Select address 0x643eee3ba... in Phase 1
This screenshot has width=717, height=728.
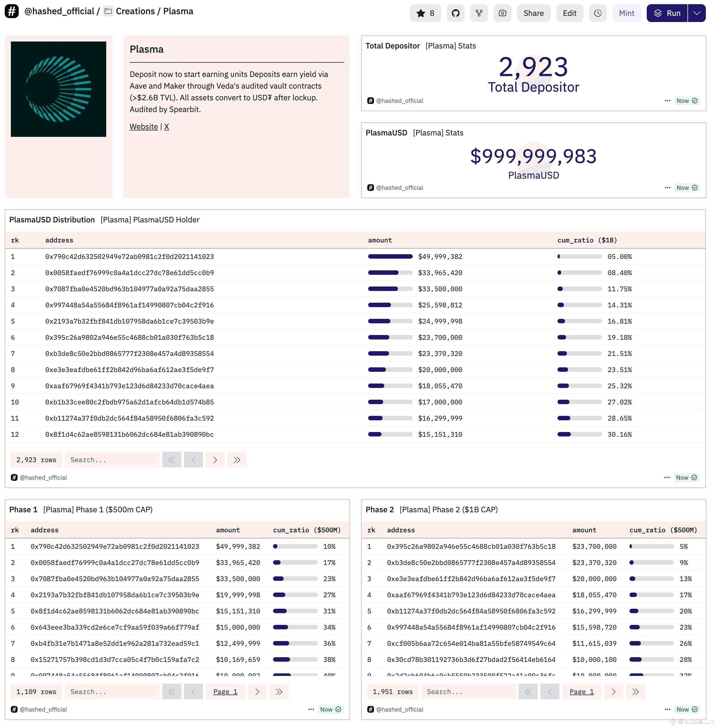point(115,627)
